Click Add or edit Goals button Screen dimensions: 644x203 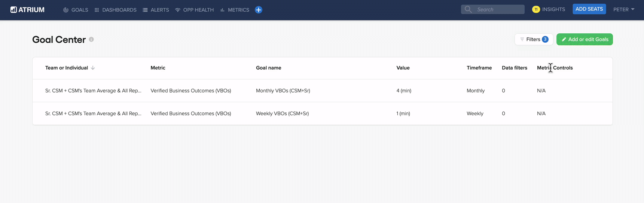(585, 39)
